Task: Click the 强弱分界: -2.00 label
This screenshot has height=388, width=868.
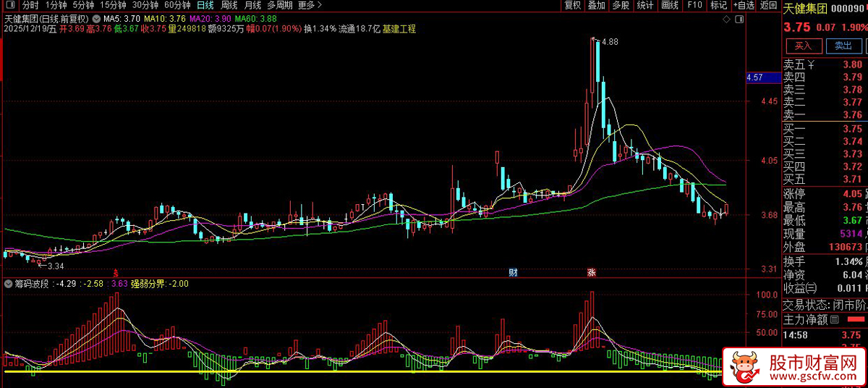Action: 159,284
